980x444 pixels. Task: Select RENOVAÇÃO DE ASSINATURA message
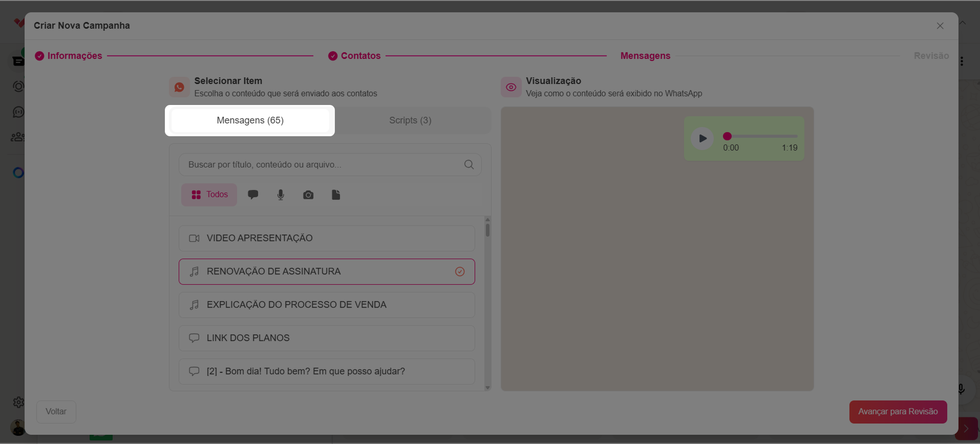327,271
